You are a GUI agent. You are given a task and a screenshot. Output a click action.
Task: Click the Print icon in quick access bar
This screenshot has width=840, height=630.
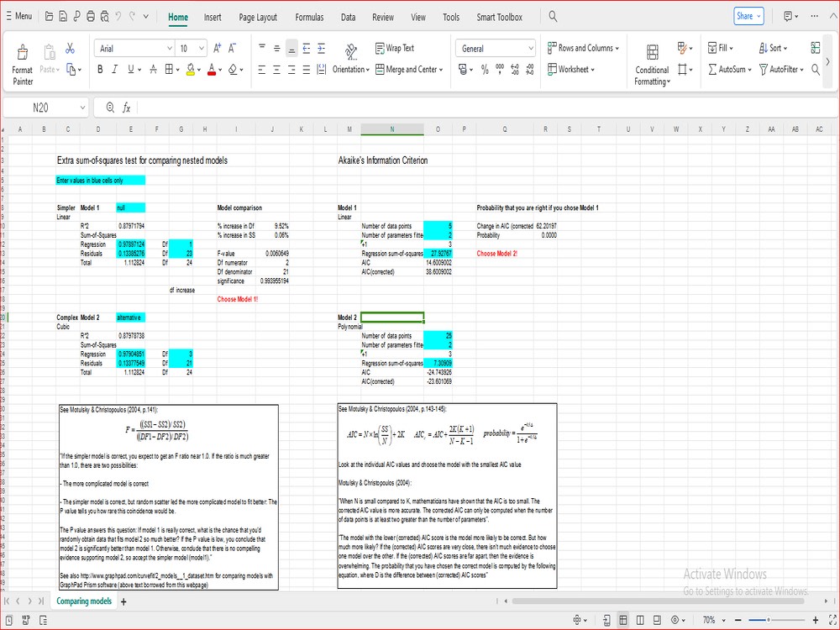[91, 17]
